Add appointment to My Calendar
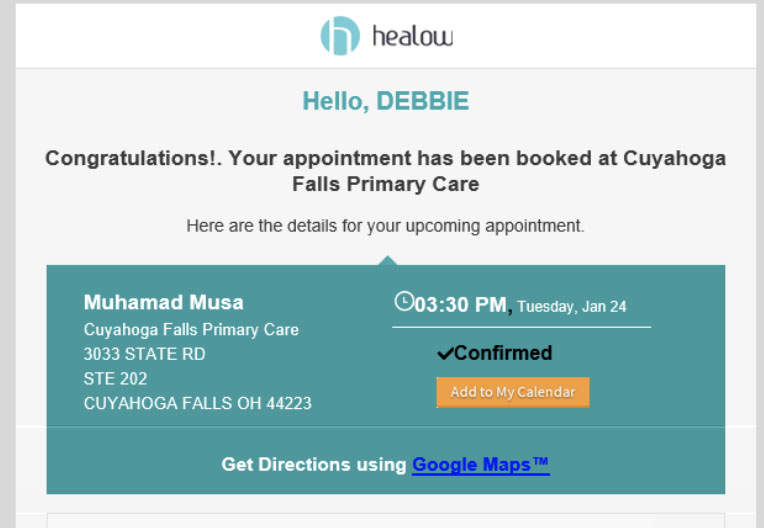 pyautogui.click(x=513, y=392)
